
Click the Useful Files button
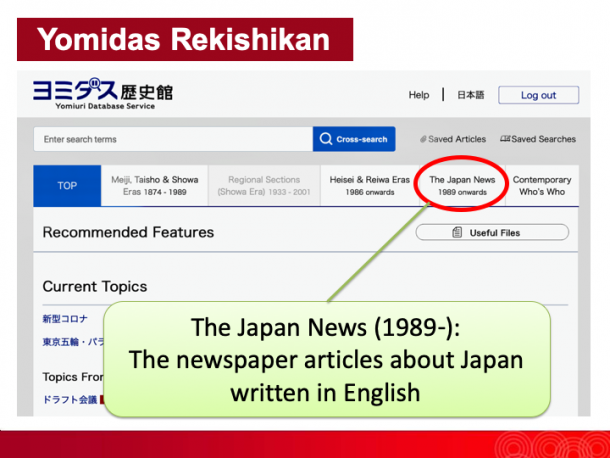(492, 232)
